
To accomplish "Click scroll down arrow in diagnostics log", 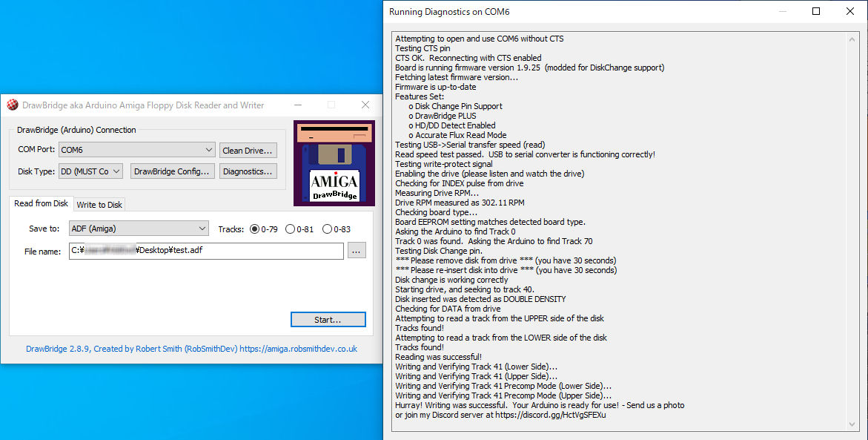I will point(852,424).
